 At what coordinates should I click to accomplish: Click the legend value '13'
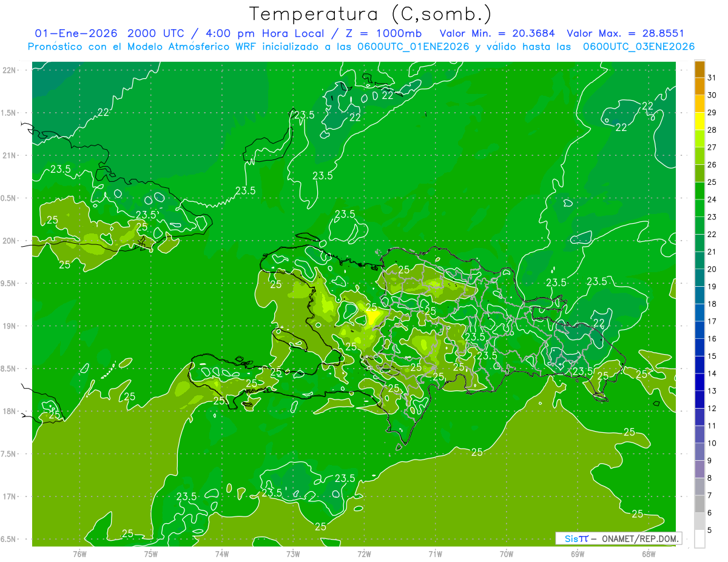pos(712,391)
